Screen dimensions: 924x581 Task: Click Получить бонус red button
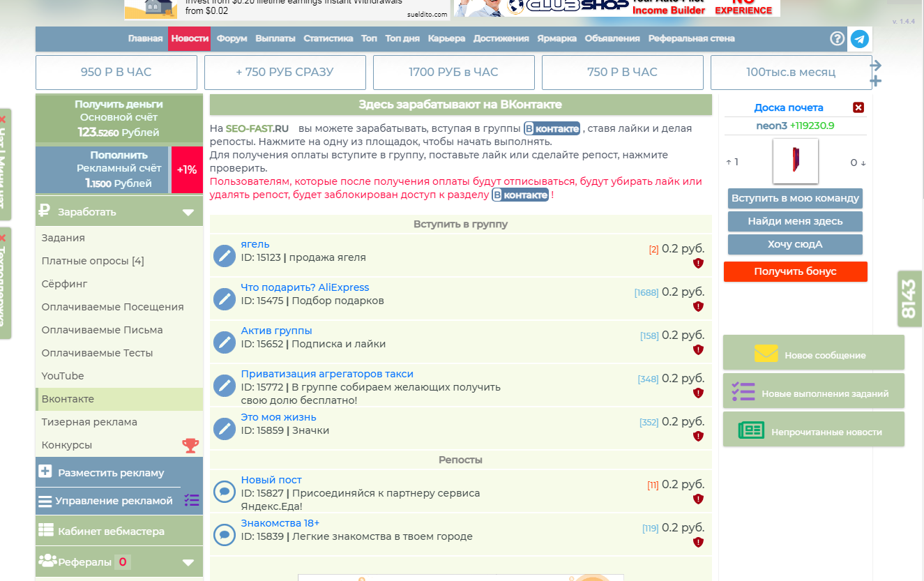(x=796, y=271)
